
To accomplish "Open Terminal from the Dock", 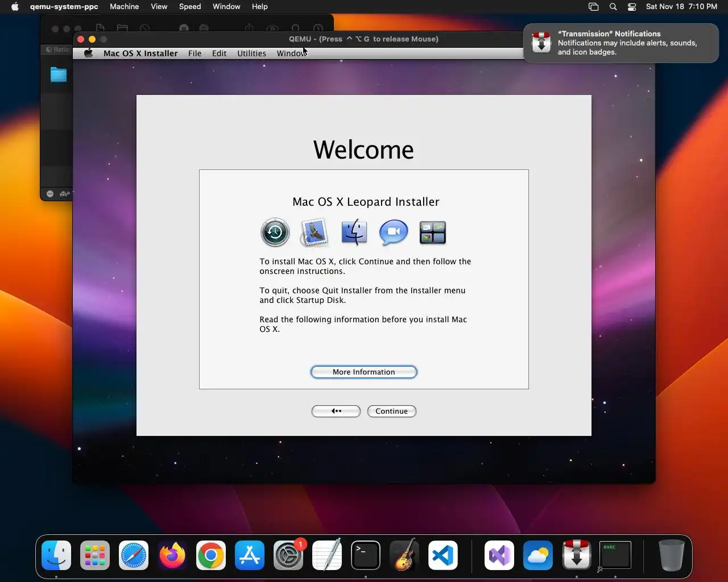I will click(x=366, y=555).
